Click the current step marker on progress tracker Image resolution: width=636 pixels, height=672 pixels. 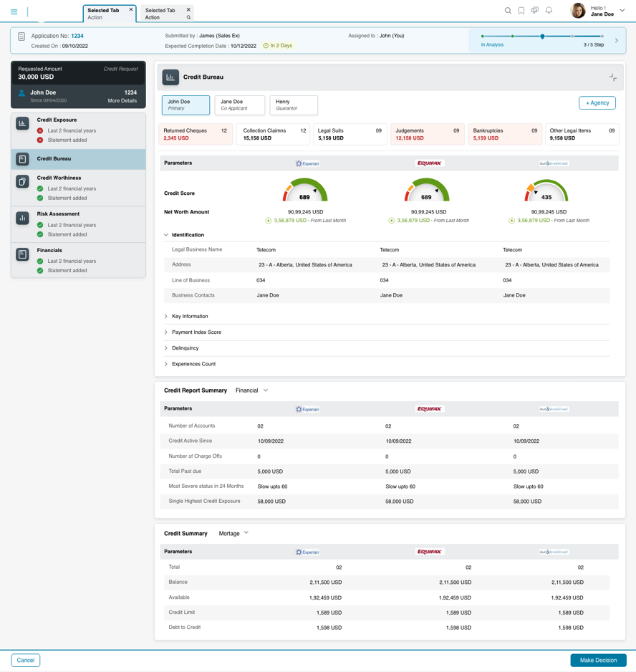[x=542, y=36]
